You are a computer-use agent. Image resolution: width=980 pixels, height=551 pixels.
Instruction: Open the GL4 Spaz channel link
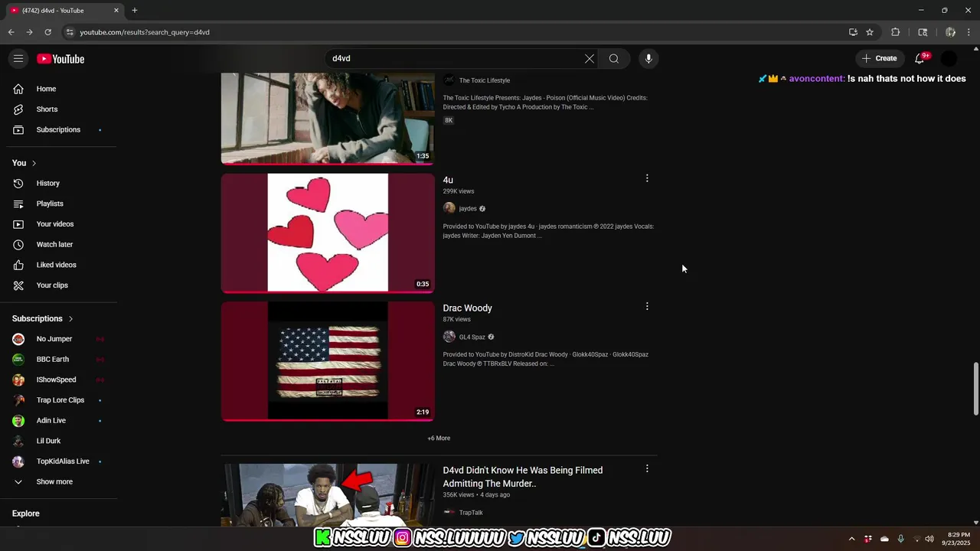[x=472, y=337]
